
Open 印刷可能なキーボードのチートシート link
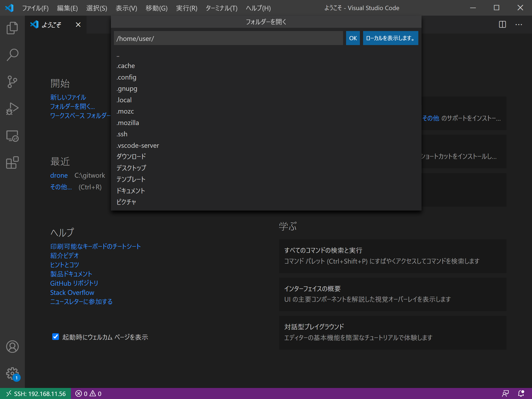coord(95,246)
